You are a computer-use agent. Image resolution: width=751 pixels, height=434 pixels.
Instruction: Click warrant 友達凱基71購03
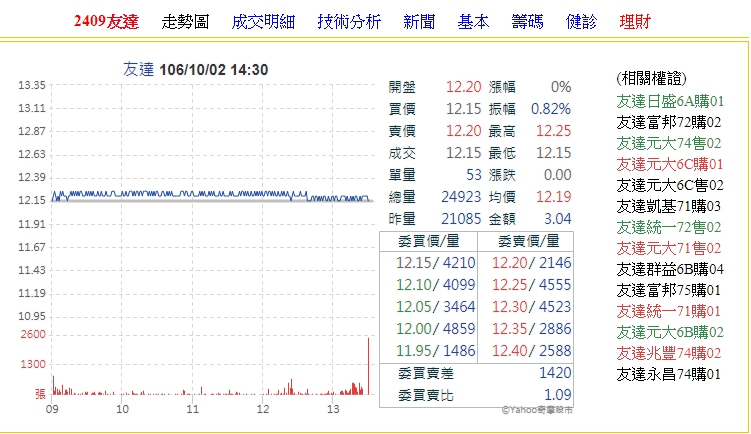pyautogui.click(x=669, y=205)
